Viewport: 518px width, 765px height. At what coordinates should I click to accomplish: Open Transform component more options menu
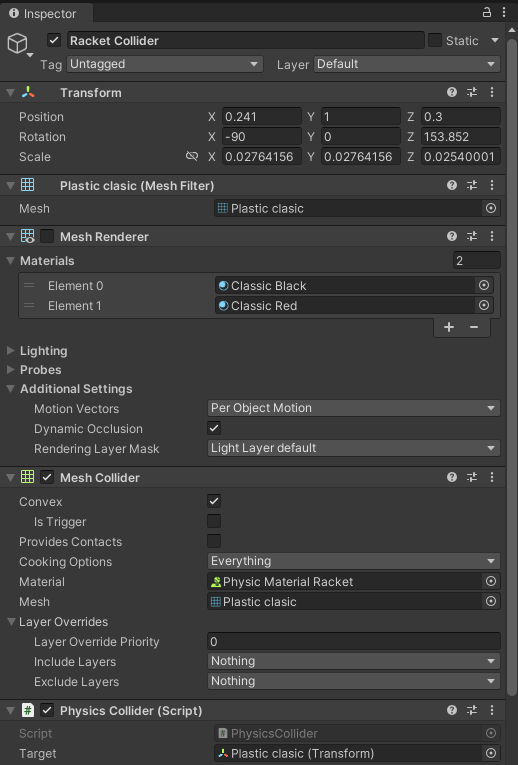pyautogui.click(x=492, y=92)
